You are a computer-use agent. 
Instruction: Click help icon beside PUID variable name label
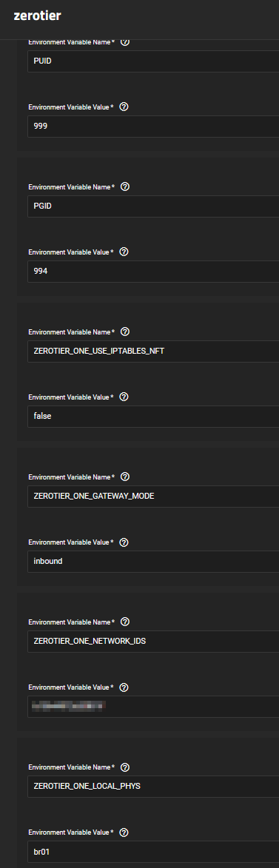124,42
